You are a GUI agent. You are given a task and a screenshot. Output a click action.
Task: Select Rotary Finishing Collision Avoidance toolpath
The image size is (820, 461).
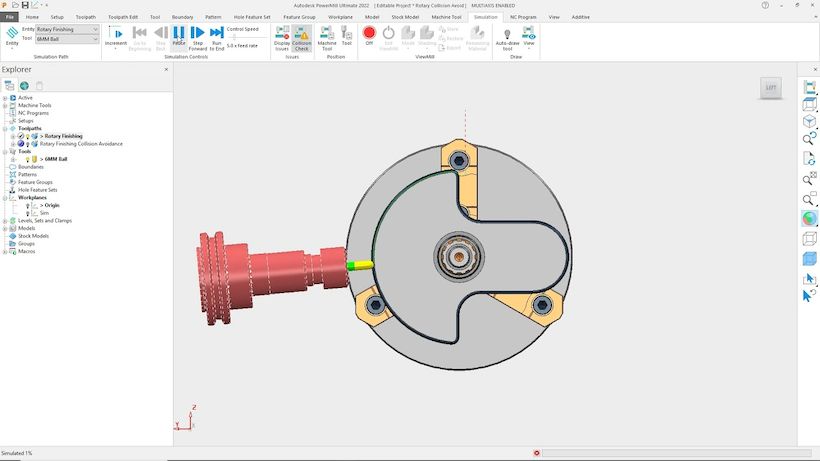81,144
